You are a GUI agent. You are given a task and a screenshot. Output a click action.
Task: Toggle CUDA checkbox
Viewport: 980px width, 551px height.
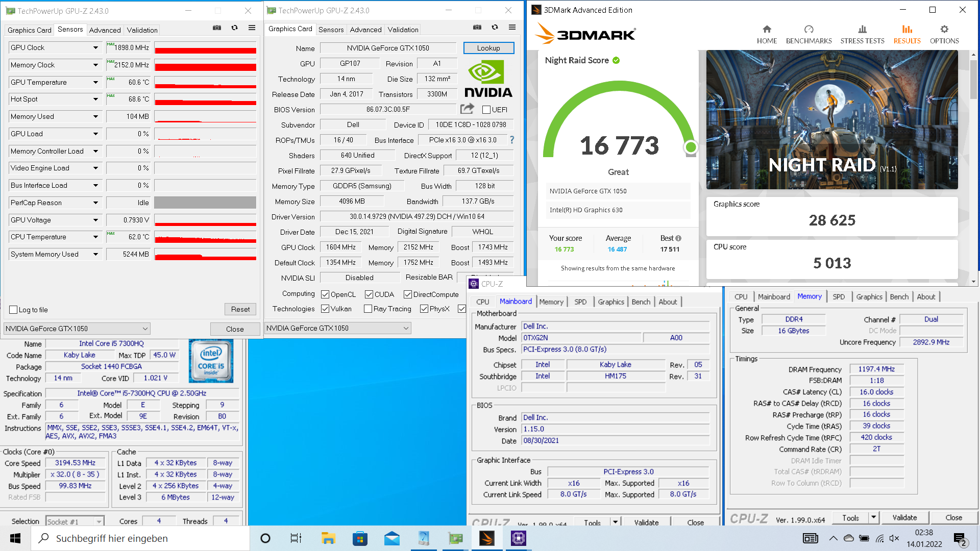[369, 294]
